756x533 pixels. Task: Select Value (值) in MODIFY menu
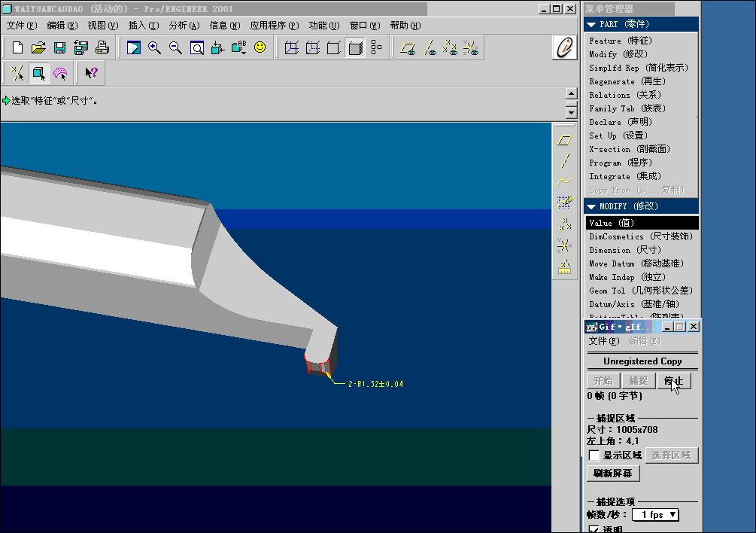click(x=642, y=223)
